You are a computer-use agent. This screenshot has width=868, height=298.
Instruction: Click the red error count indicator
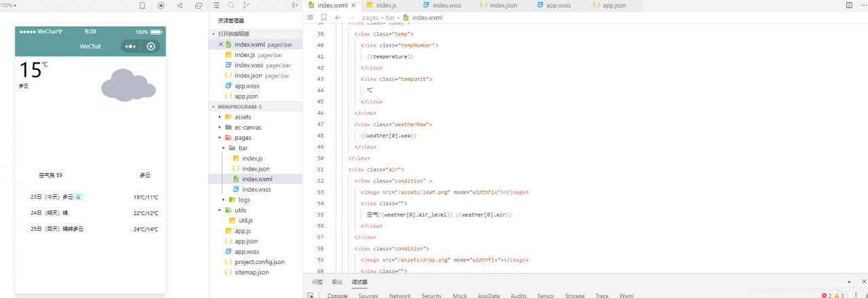[827, 296]
